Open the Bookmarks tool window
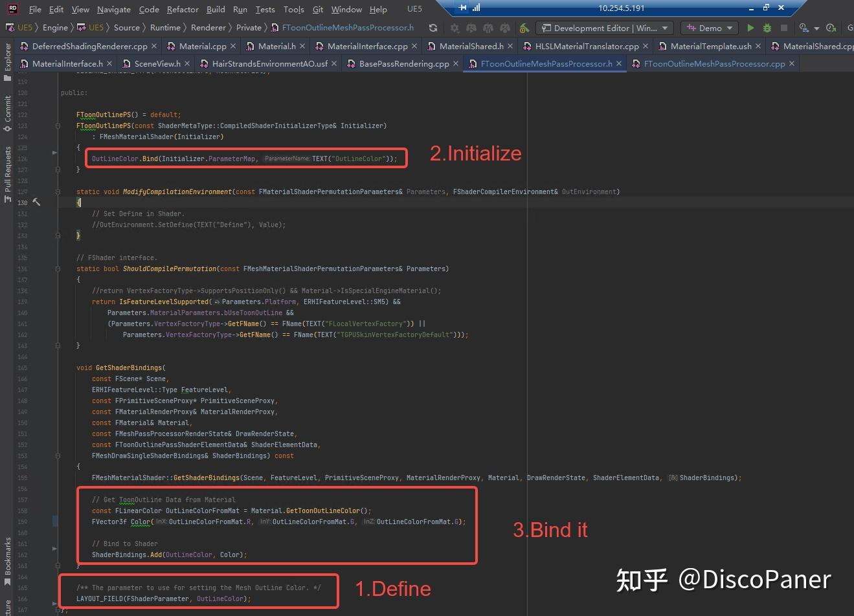The height and width of the screenshot is (616, 854). 7,558
